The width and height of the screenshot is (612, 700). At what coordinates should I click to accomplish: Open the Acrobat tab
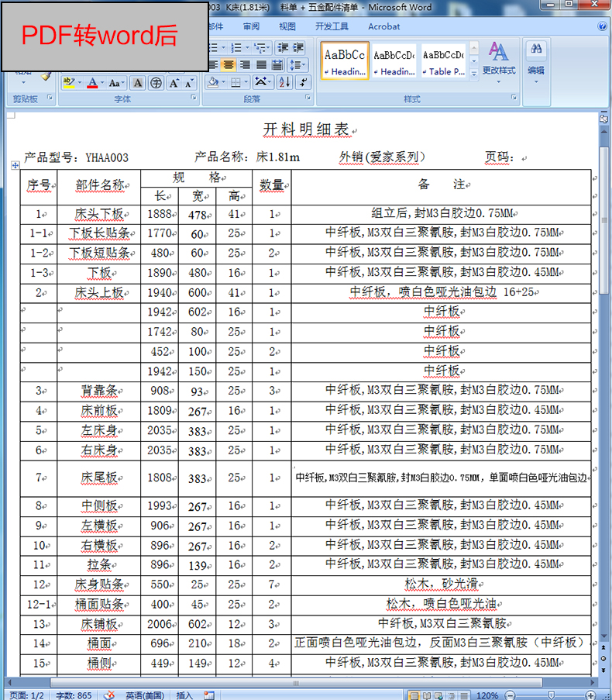click(383, 26)
